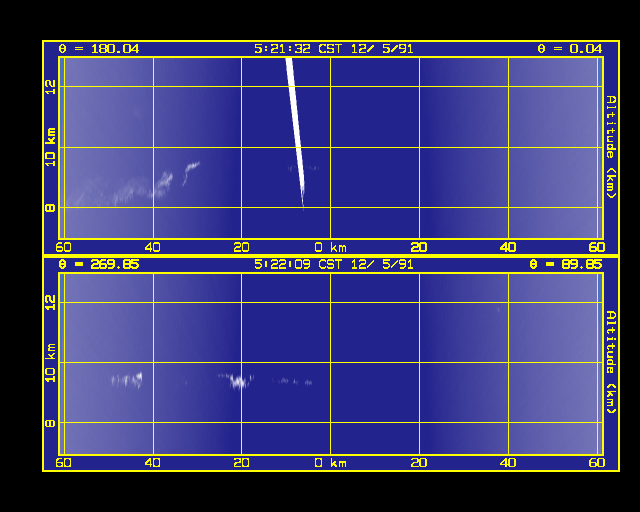Click the 5:22:09 CST timestamp in lower panel

tap(333, 265)
